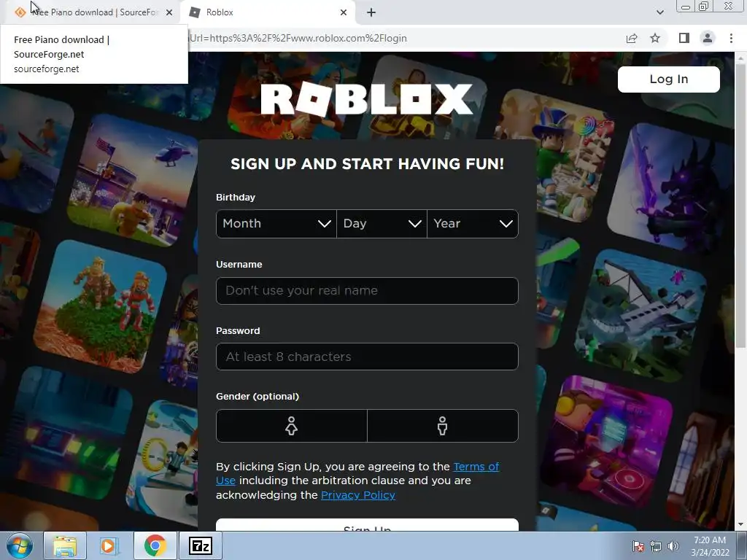Screen dimensions: 747x560
Task: Open the Chrome three-dot menu
Action: 731,38
